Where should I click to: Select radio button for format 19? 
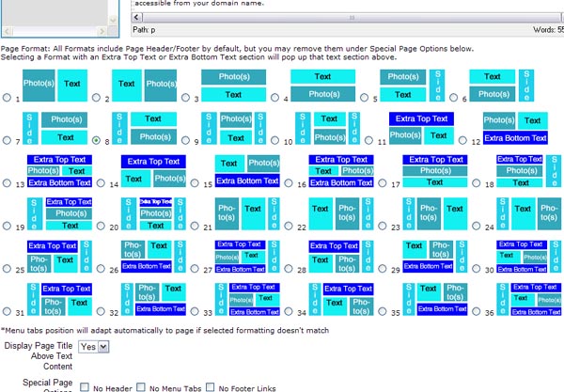pyautogui.click(x=7, y=226)
